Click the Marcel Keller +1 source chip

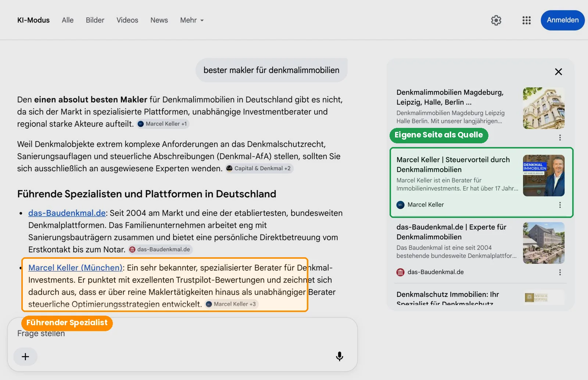coord(162,124)
